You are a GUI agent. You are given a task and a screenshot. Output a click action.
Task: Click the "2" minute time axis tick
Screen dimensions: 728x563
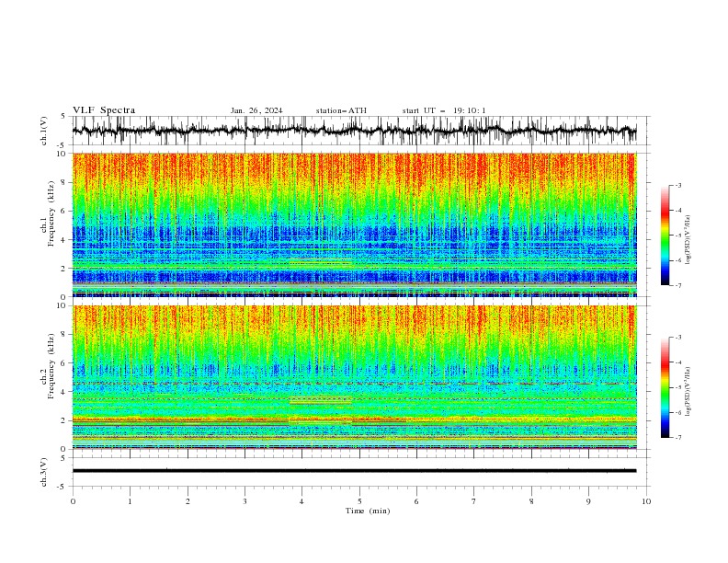[x=188, y=501]
